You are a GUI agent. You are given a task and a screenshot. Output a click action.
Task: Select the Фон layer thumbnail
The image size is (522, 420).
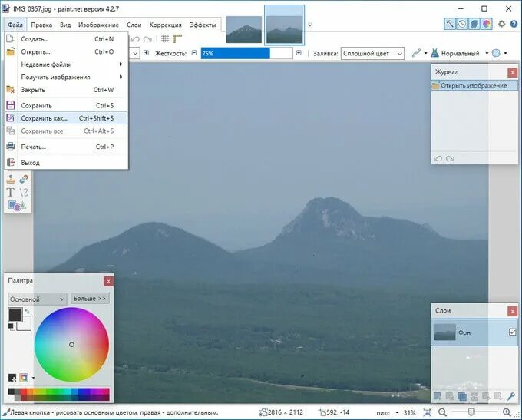pos(444,332)
